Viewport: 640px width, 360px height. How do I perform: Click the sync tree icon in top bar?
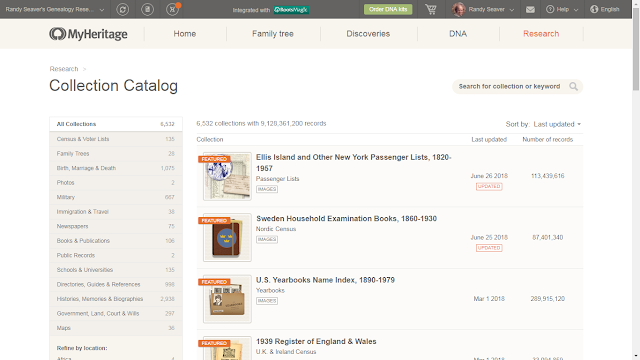(122, 9)
